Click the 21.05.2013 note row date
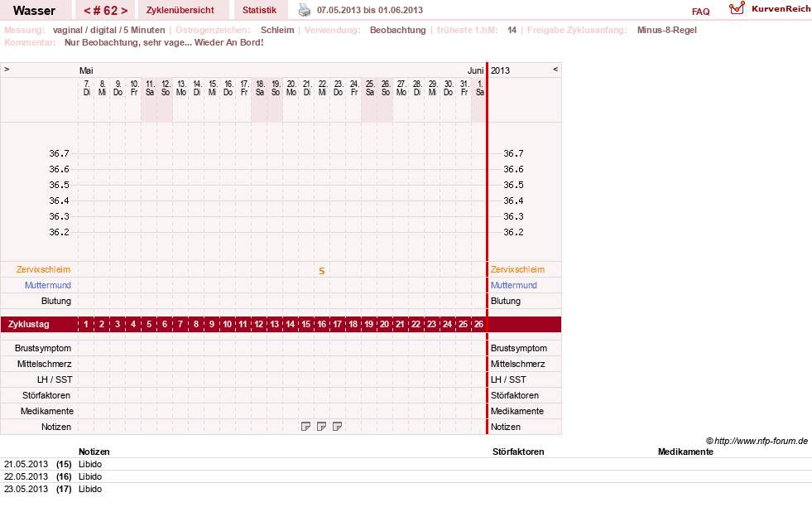Screen dimensions: 812x517 (26, 464)
